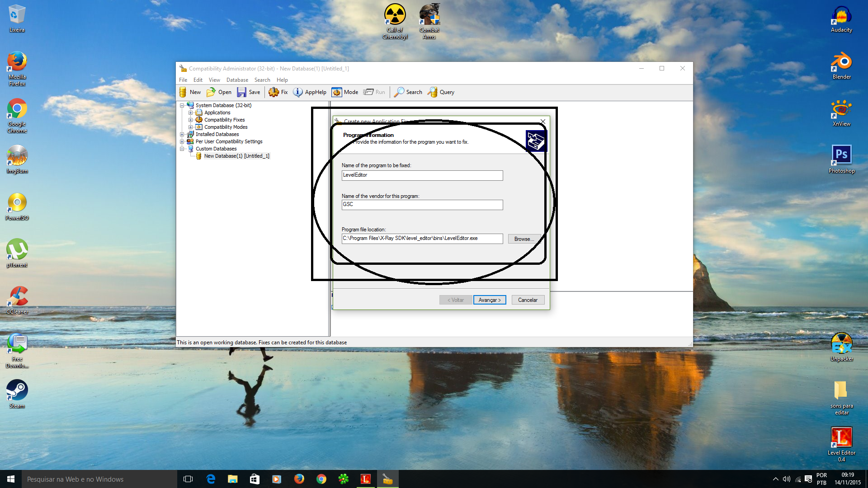Open the Lixeira recycle bin desktop icon
Image resolution: width=868 pixels, height=488 pixels.
click(17, 18)
